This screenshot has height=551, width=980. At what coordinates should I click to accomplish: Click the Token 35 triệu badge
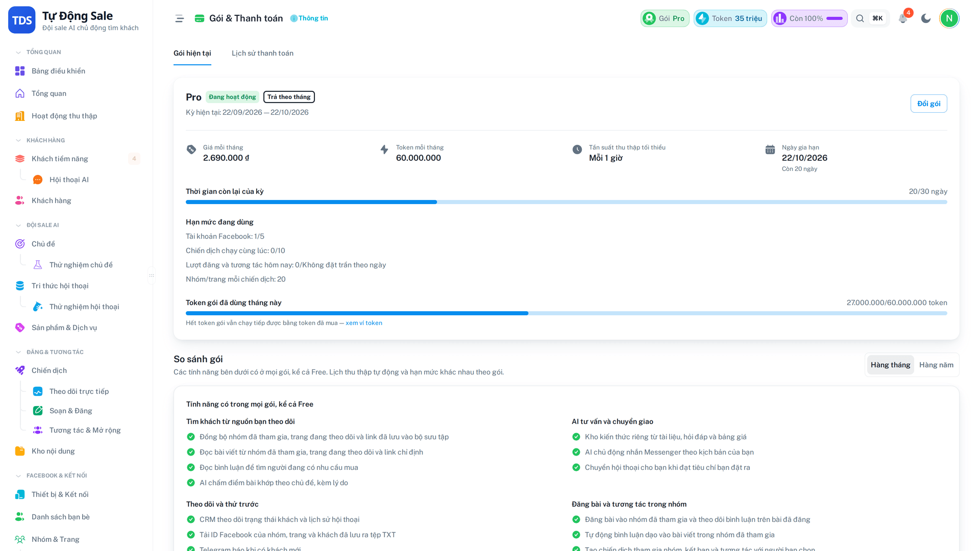(730, 18)
